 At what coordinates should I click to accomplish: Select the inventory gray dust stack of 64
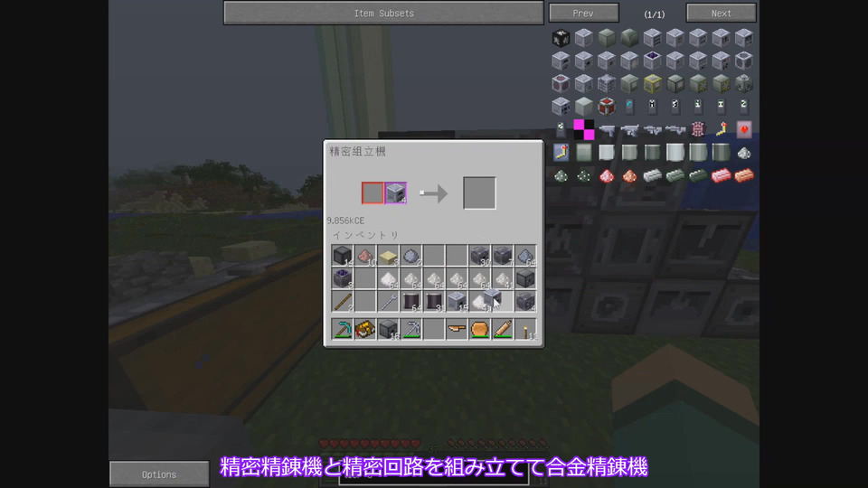[x=525, y=256]
